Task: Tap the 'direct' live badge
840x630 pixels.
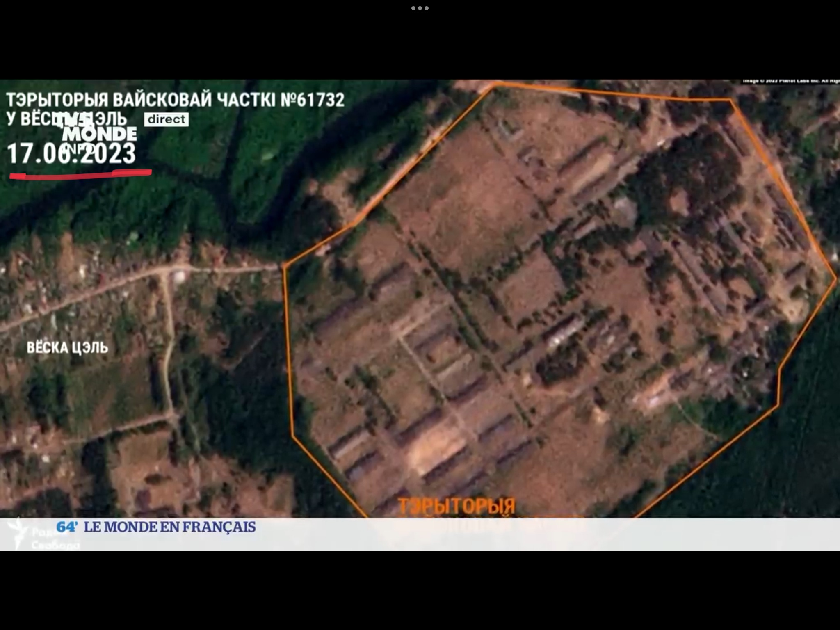Action: [166, 119]
